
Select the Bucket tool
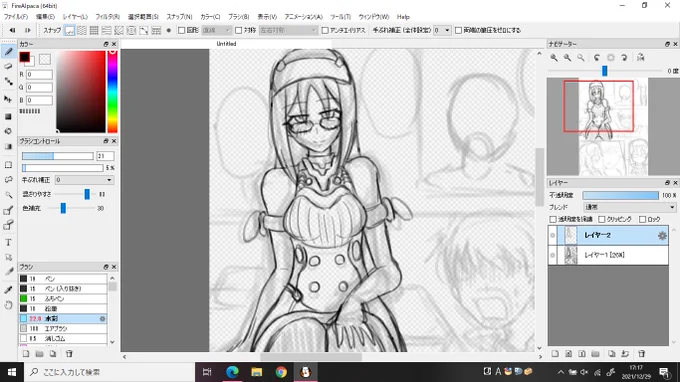point(8,131)
